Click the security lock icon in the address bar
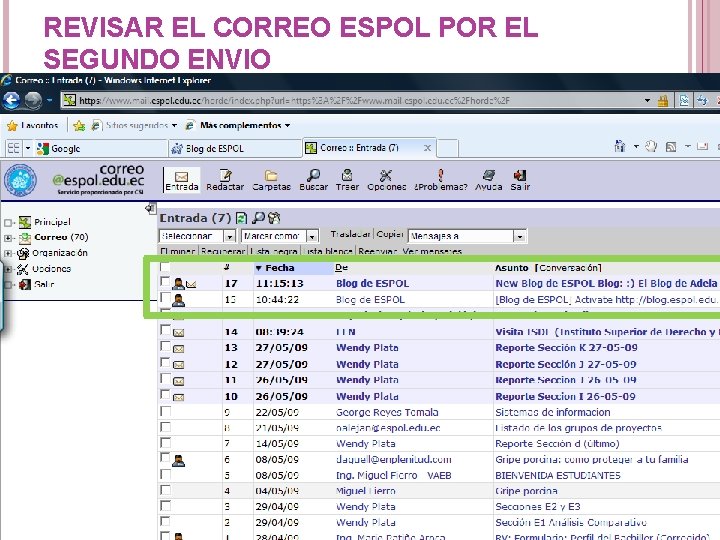Screen dimensions: 720x540 pos(663,101)
